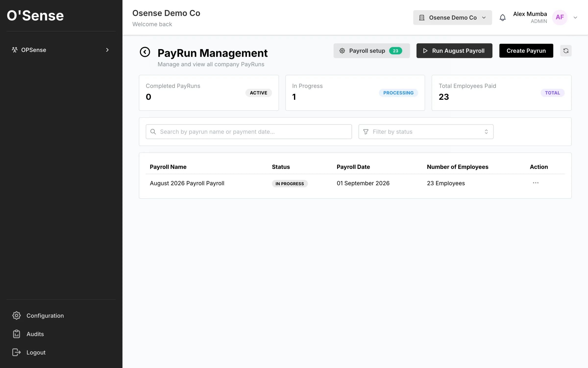Click the Number of Employees column header
The height and width of the screenshot is (368, 588).
tap(457, 167)
